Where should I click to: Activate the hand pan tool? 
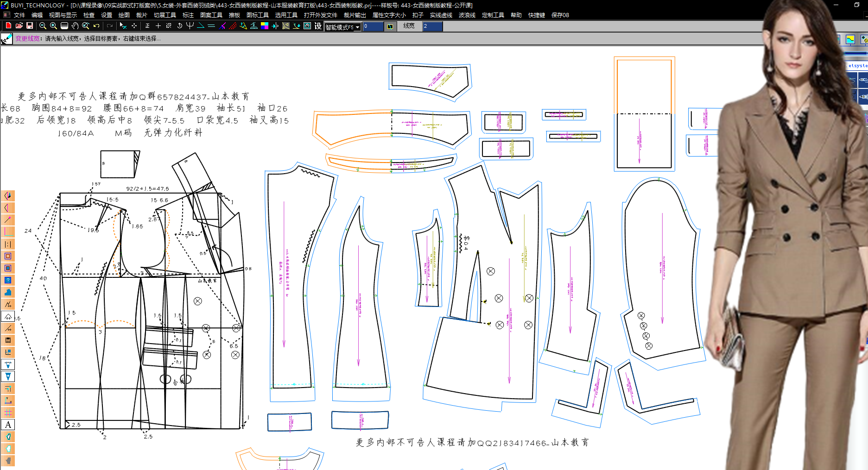click(75, 26)
